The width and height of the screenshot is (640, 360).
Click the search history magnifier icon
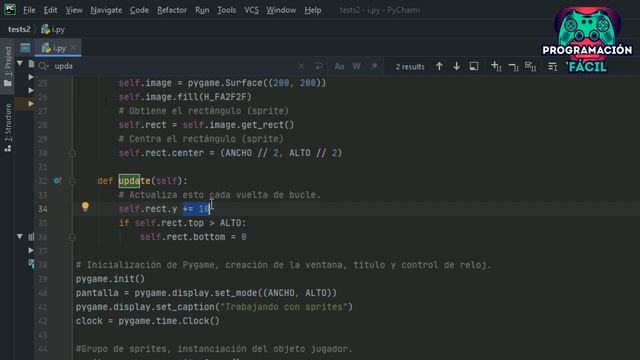[x=43, y=66]
